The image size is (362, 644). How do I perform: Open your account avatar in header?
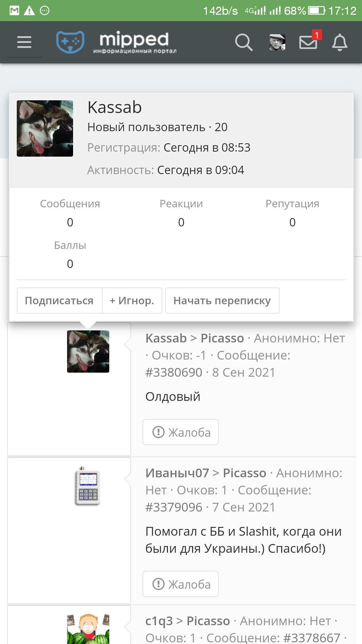[277, 42]
